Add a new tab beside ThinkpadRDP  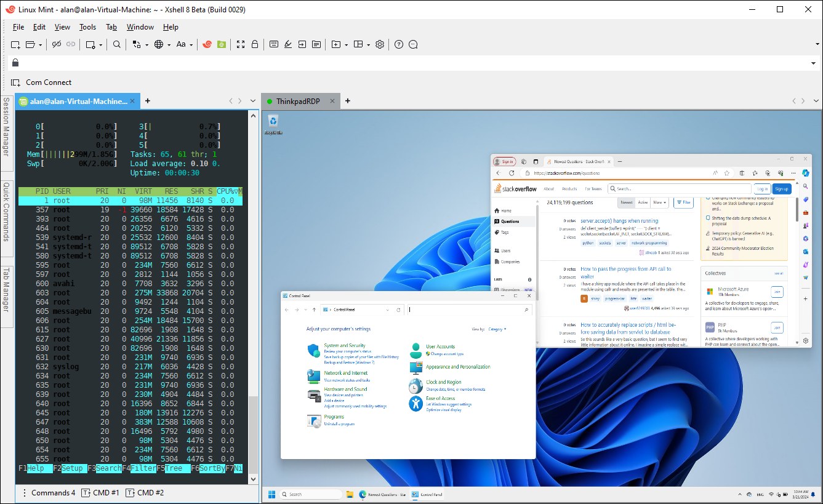pyautogui.click(x=348, y=101)
